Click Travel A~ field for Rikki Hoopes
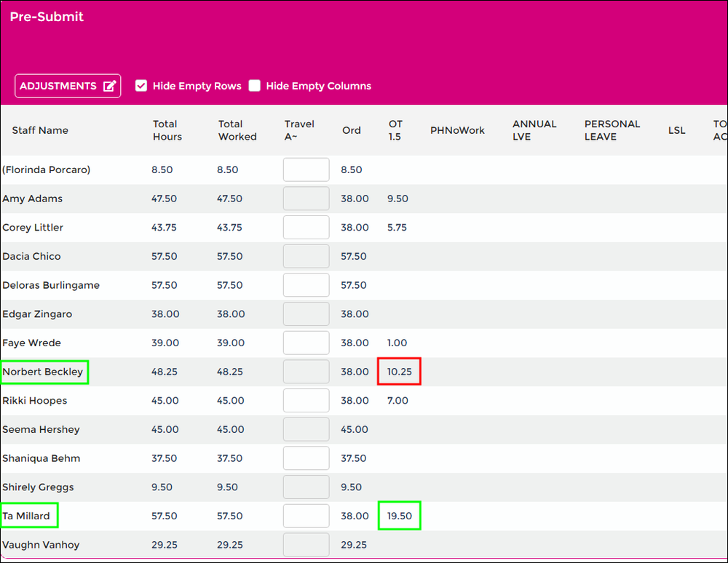The width and height of the screenshot is (728, 563). click(x=306, y=401)
